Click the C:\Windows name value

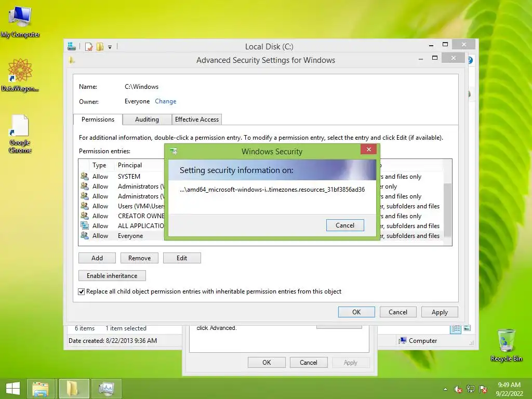click(x=141, y=87)
